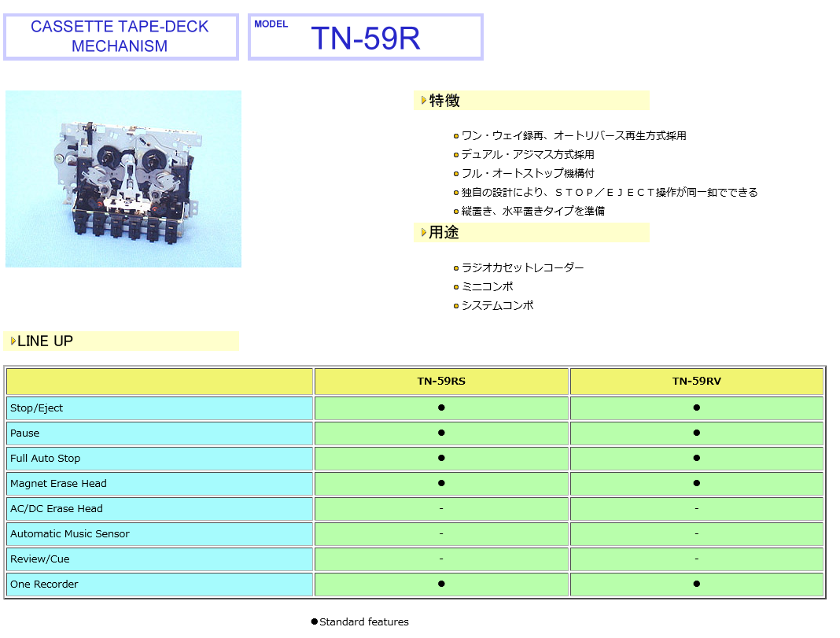Click the Pause dot under TN-59RS

441,433
